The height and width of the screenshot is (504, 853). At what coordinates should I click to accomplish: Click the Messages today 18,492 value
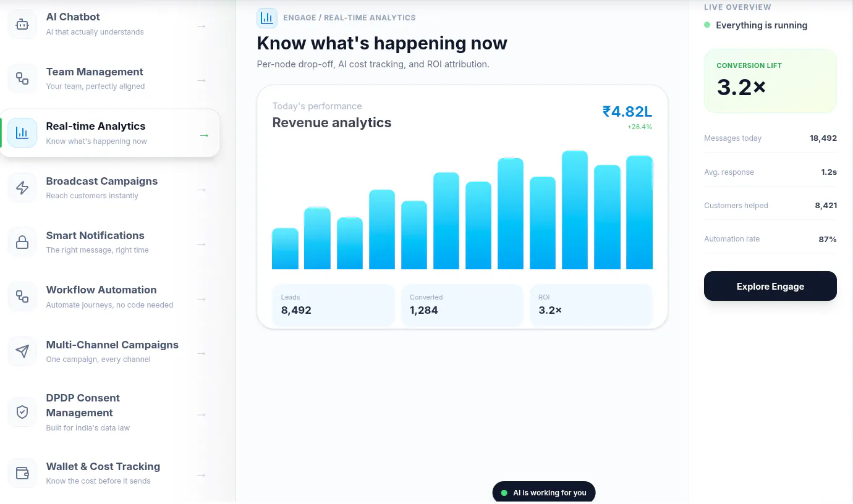[x=823, y=138]
